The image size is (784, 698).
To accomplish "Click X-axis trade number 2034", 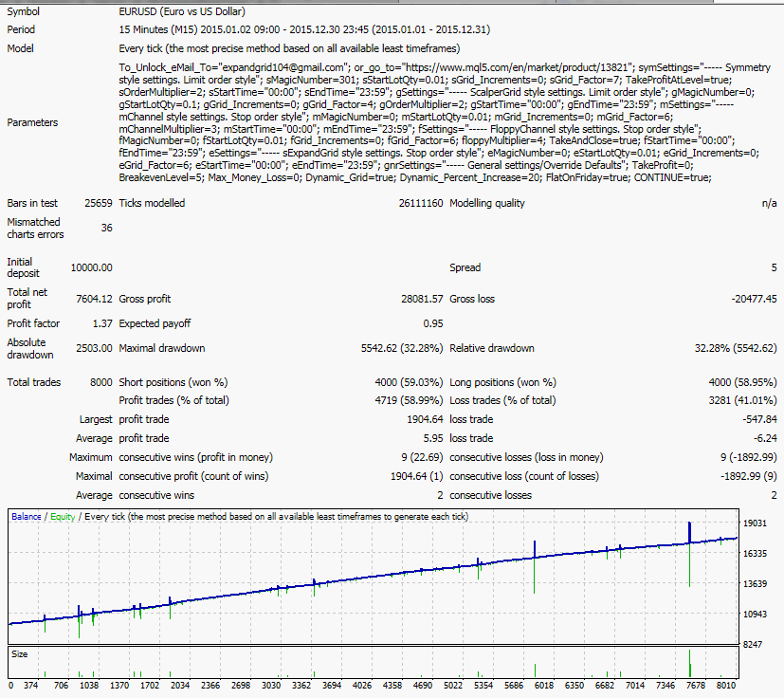I will pyautogui.click(x=180, y=686).
